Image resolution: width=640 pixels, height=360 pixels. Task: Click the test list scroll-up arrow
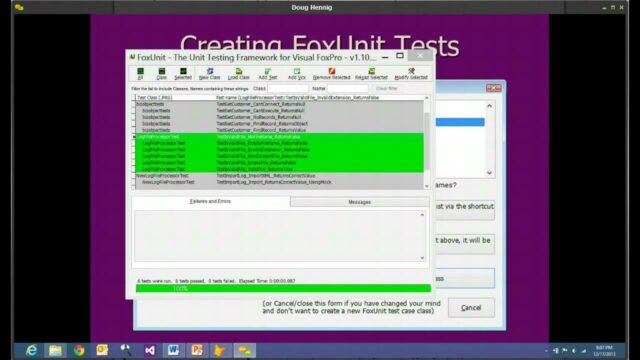[427, 98]
